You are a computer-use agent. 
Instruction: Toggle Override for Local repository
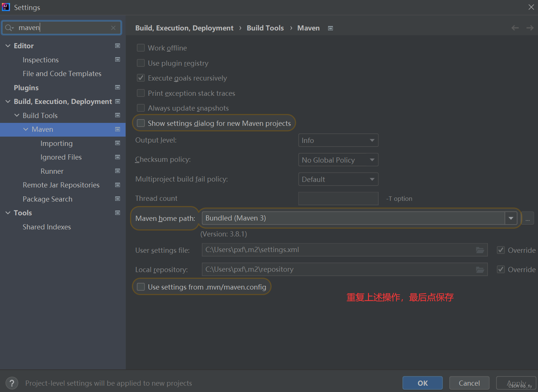(x=501, y=269)
